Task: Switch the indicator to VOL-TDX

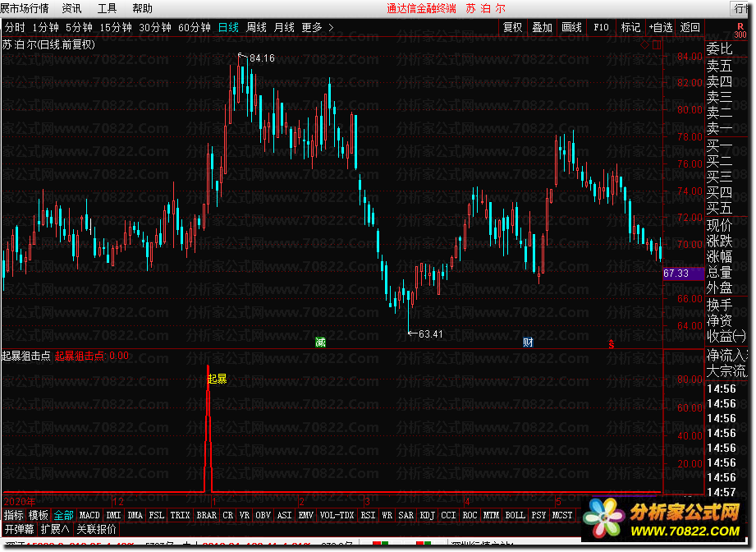Action: click(337, 515)
